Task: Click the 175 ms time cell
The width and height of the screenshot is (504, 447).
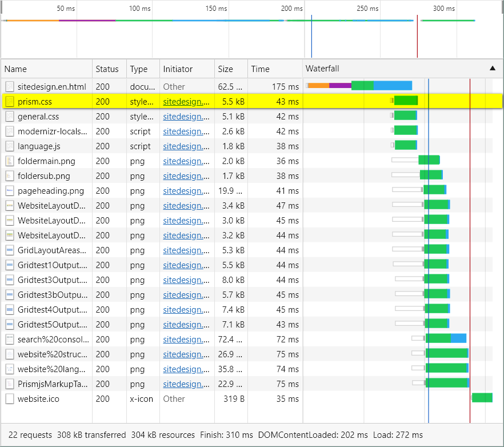Action: 285,87
